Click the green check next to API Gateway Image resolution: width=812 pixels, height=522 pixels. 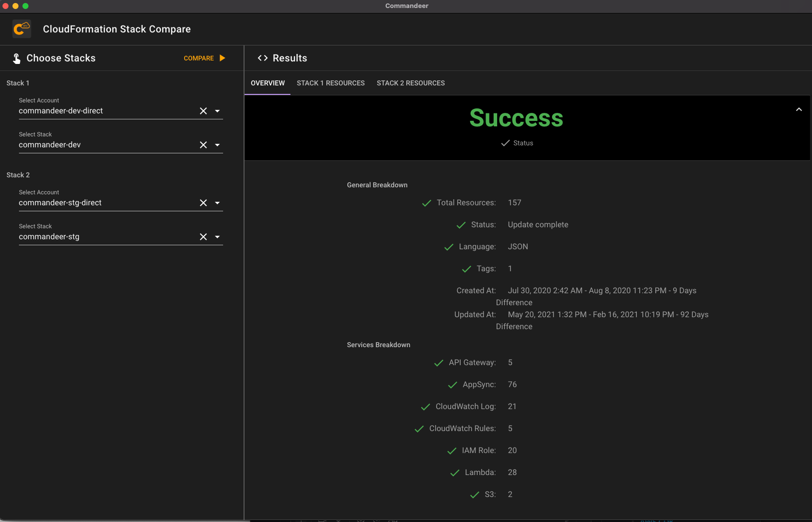tap(439, 363)
